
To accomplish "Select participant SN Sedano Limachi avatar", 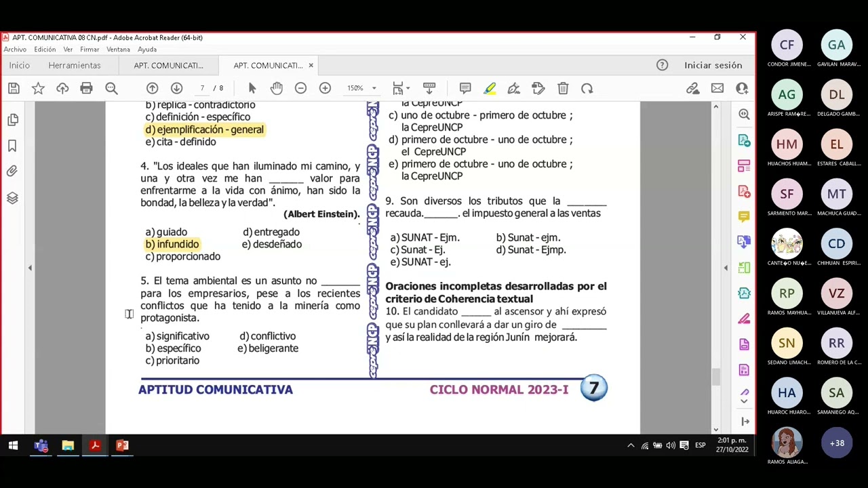I will coord(787,343).
